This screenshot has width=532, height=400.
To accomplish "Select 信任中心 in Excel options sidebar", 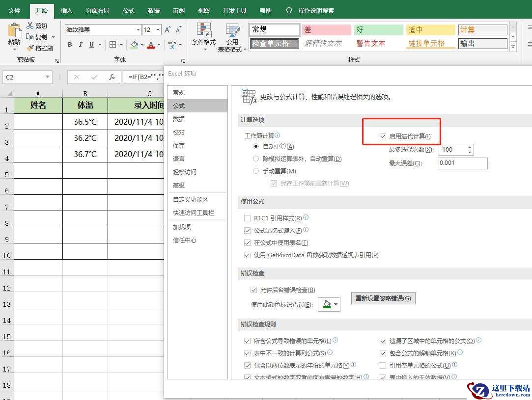I will (x=197, y=240).
